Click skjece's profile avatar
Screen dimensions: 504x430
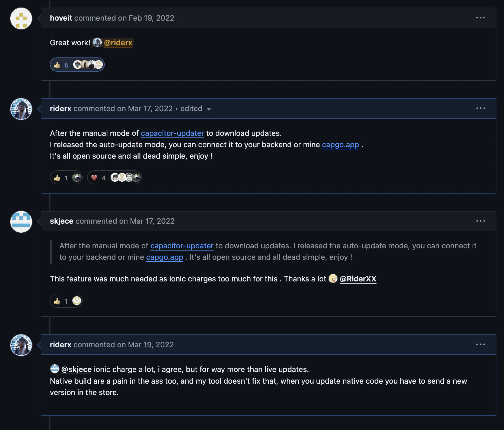click(x=21, y=222)
